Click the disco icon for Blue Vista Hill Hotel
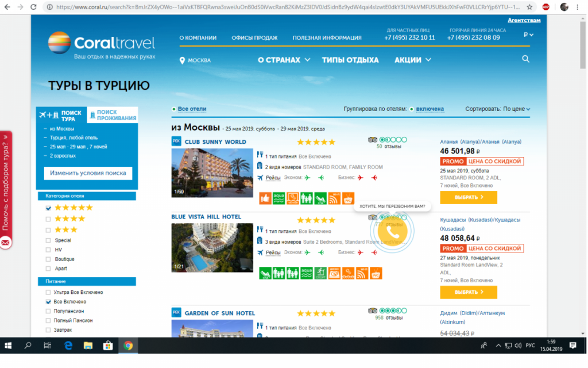Image resolution: width=588 pixels, height=368 pixels. (x=334, y=273)
